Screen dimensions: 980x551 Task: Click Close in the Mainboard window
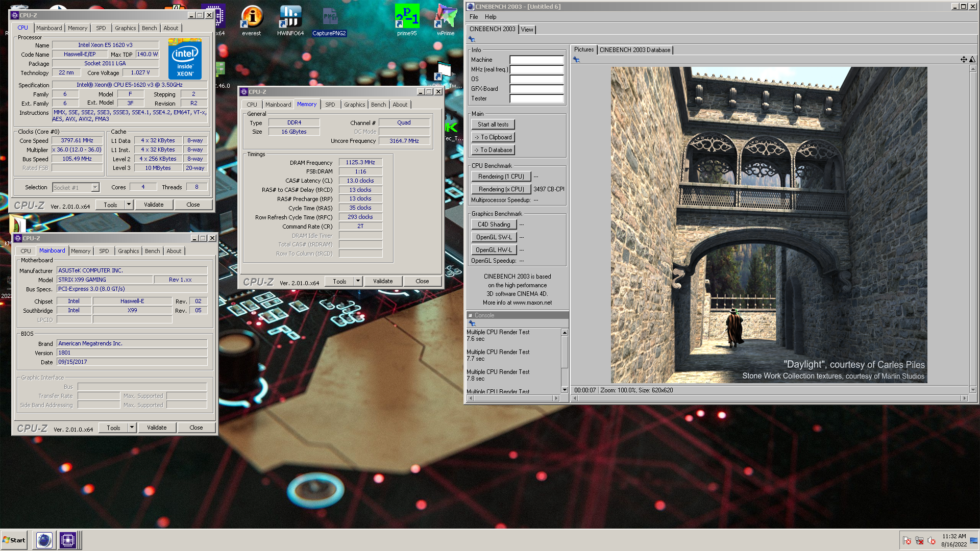click(x=196, y=428)
